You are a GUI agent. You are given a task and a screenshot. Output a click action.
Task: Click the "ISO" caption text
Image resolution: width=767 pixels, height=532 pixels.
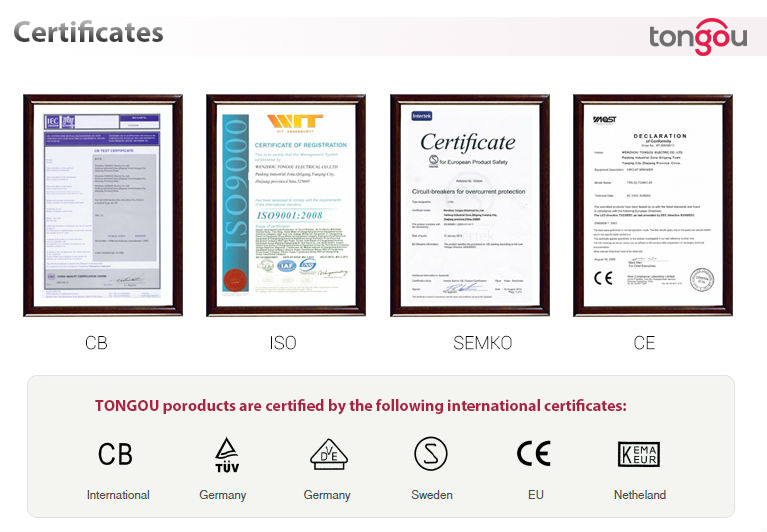coord(283,343)
